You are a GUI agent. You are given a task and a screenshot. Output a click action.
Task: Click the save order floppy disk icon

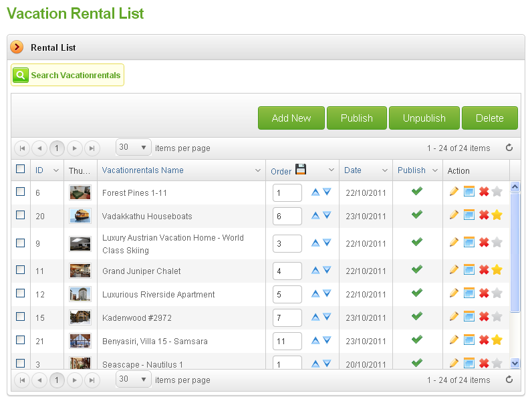tap(301, 169)
